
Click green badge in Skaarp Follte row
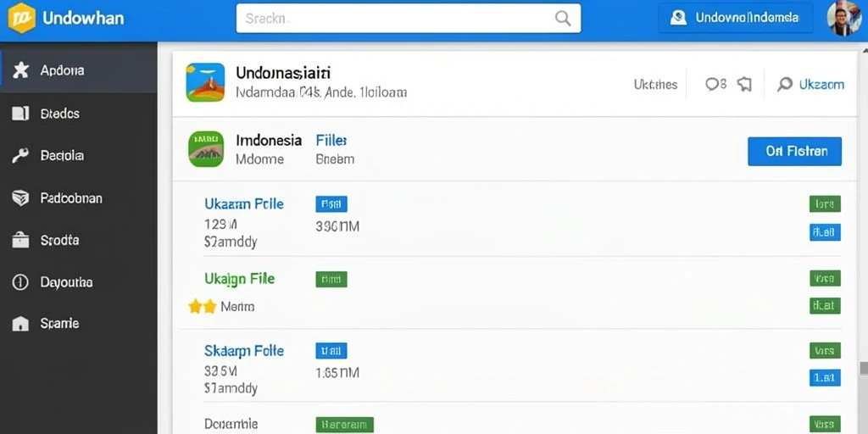(x=825, y=350)
